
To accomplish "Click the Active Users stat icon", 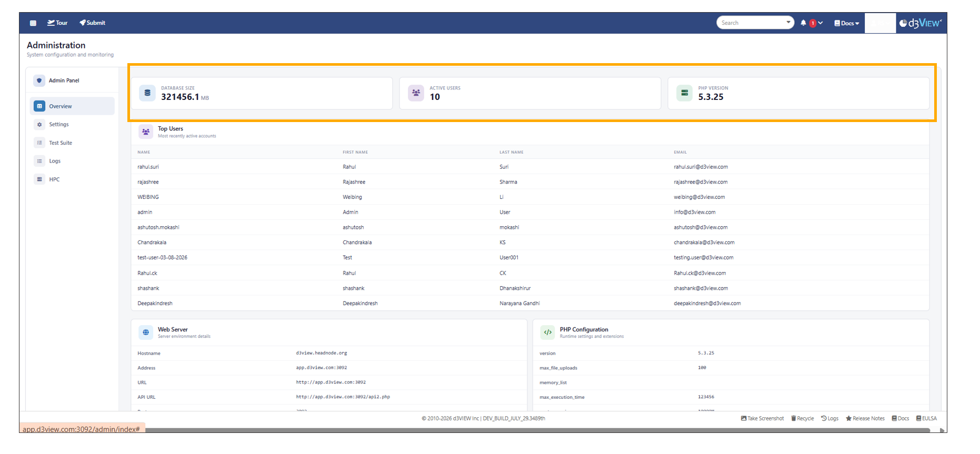I will tap(416, 93).
